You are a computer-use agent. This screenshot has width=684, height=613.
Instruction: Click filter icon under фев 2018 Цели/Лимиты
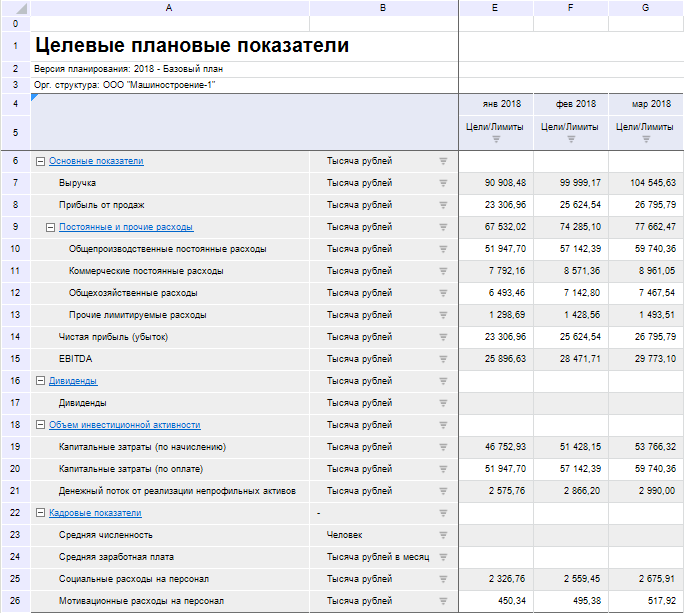point(570,139)
